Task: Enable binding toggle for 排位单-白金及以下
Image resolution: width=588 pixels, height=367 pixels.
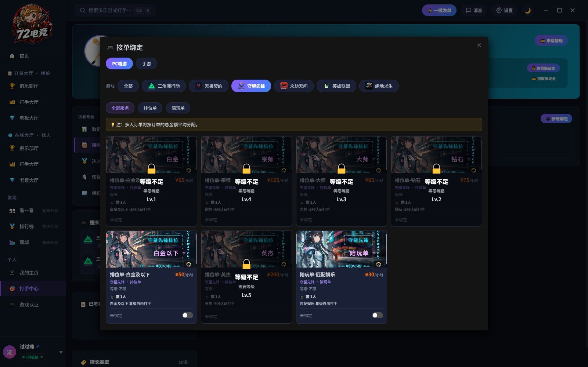Action: click(x=188, y=315)
